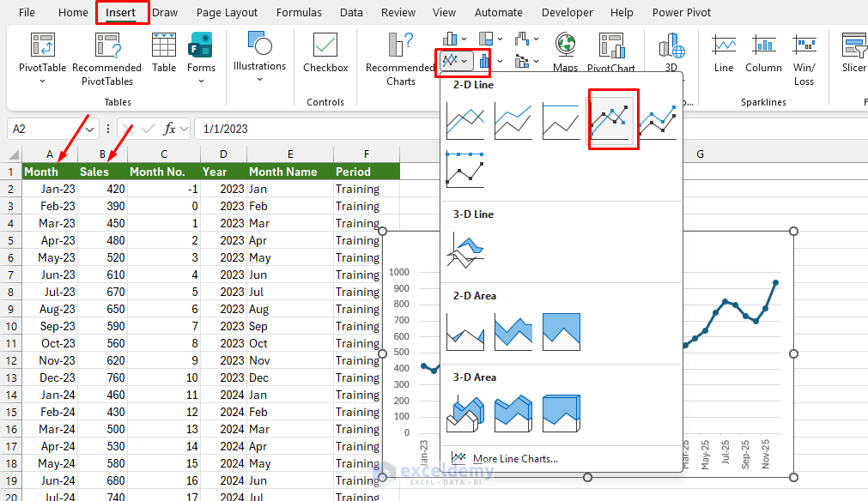
Task: Expand the formula bar function dropdown
Action: click(184, 130)
